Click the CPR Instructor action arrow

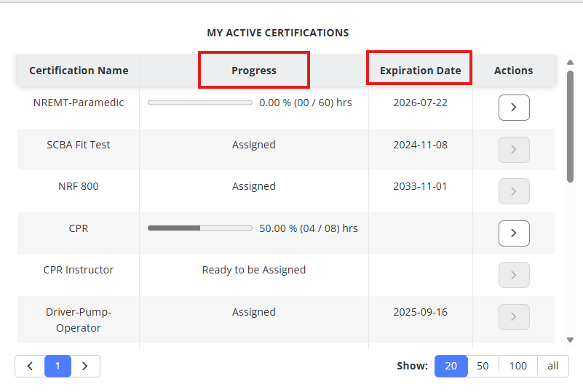coord(514,275)
